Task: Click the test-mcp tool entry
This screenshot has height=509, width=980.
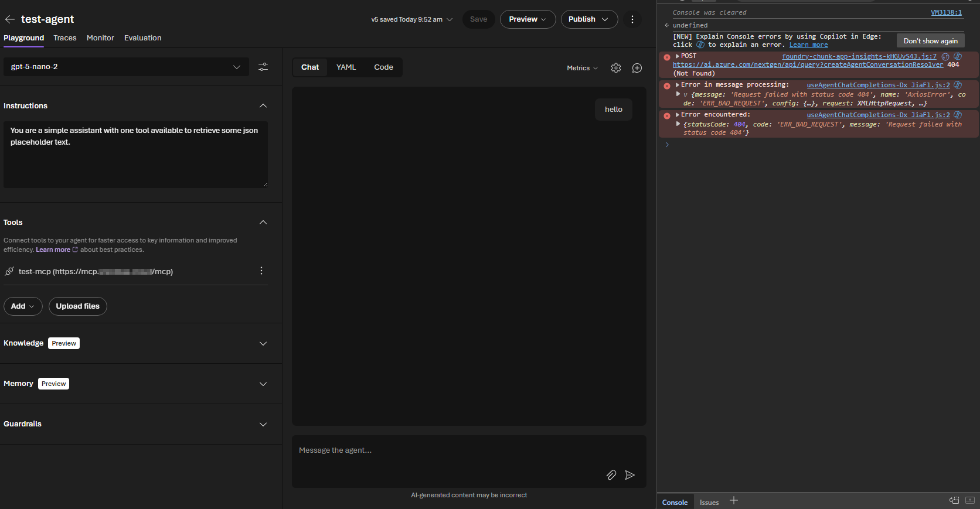Action: (x=96, y=272)
